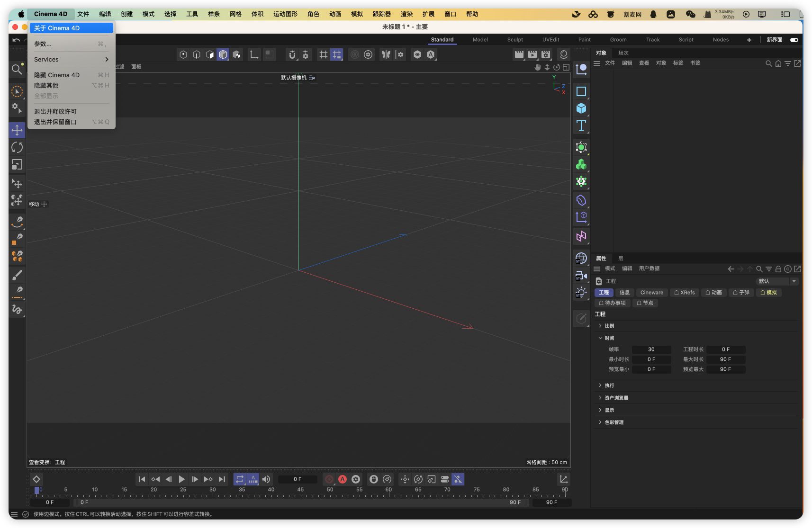Go to start of animation

tap(142, 479)
